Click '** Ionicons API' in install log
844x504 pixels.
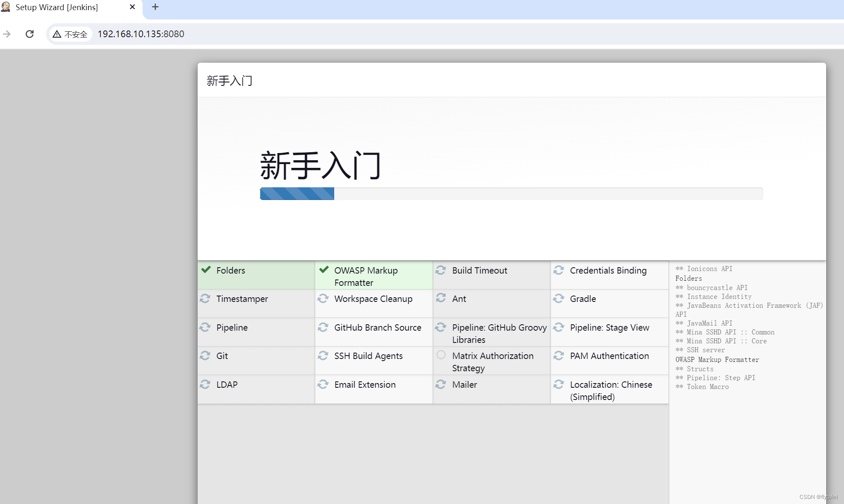coord(704,268)
